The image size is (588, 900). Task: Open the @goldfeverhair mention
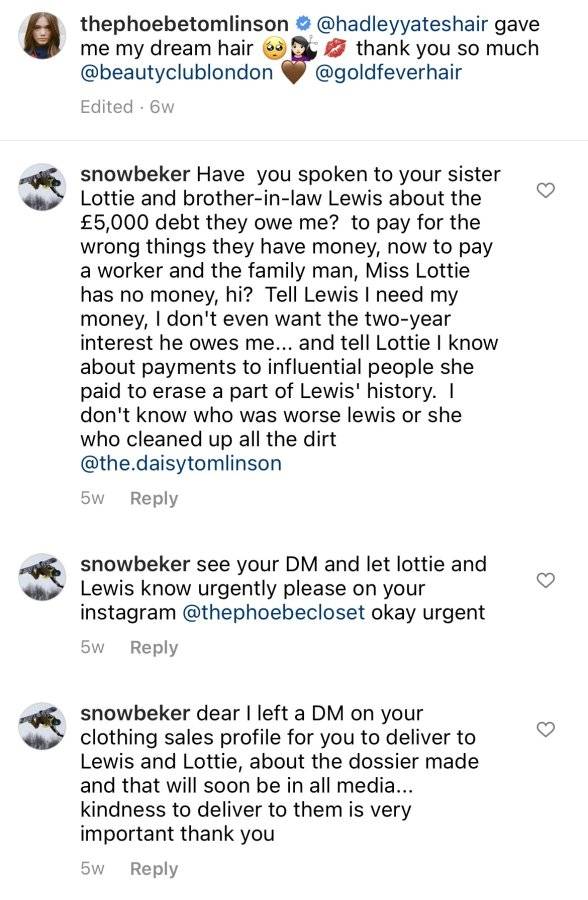tap(388, 72)
